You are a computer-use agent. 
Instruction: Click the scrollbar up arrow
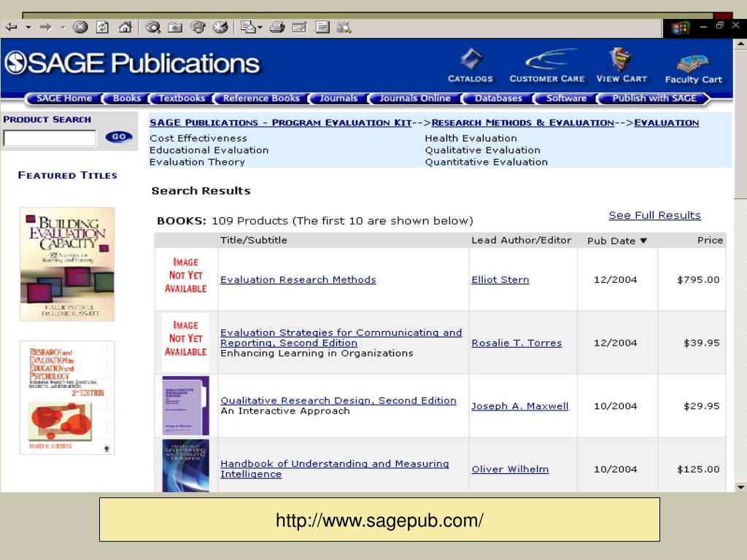[740, 44]
